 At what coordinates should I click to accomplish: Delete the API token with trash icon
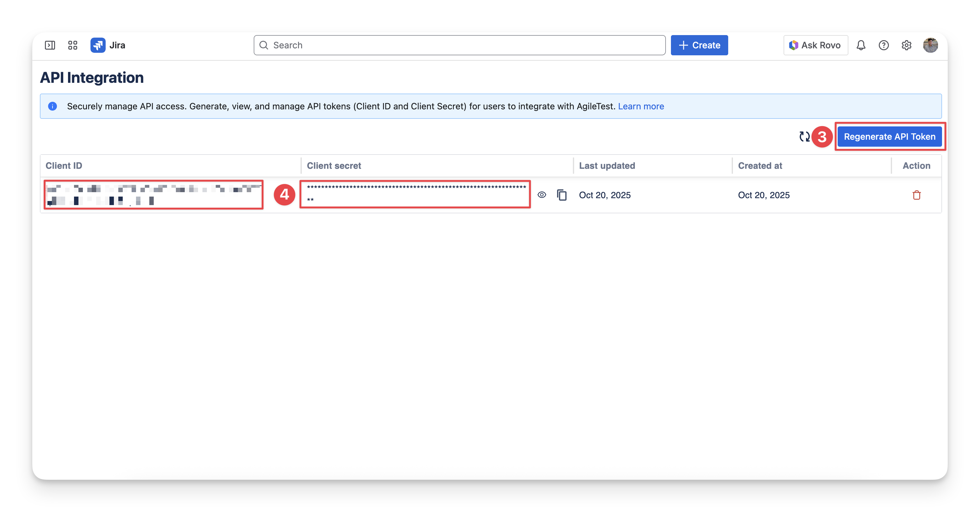916,195
